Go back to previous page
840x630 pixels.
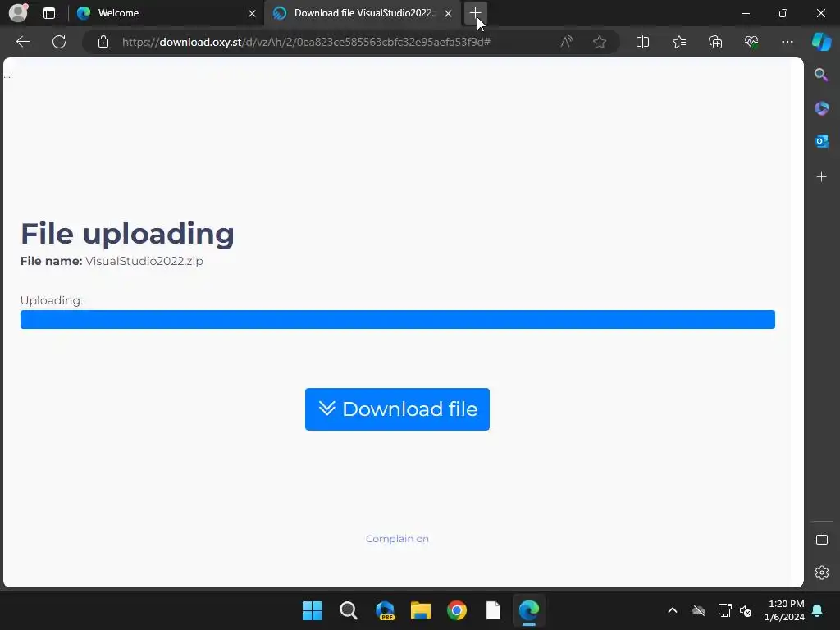(23, 42)
